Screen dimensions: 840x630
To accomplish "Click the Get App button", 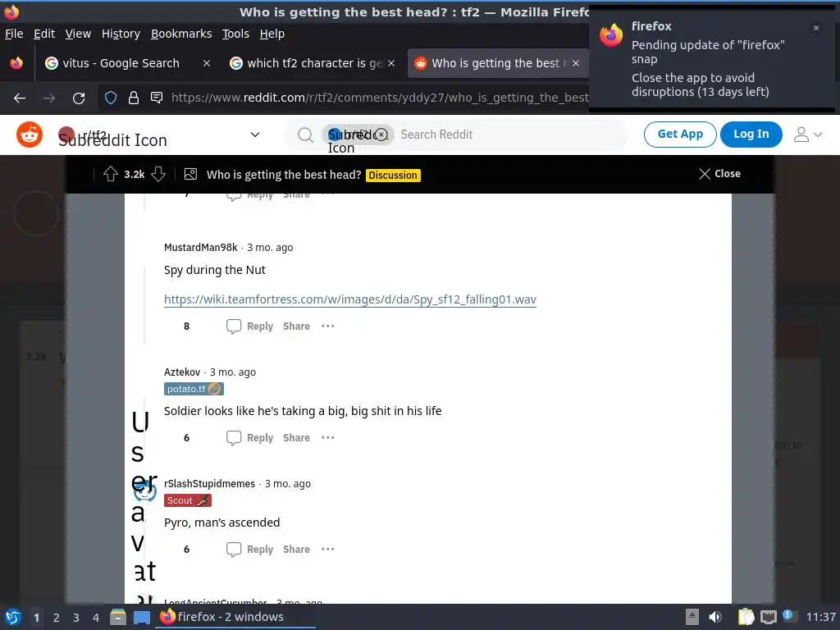I will tap(680, 134).
